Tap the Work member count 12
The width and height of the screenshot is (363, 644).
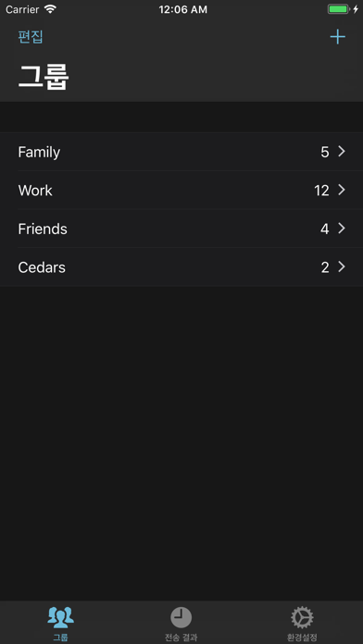click(x=322, y=191)
